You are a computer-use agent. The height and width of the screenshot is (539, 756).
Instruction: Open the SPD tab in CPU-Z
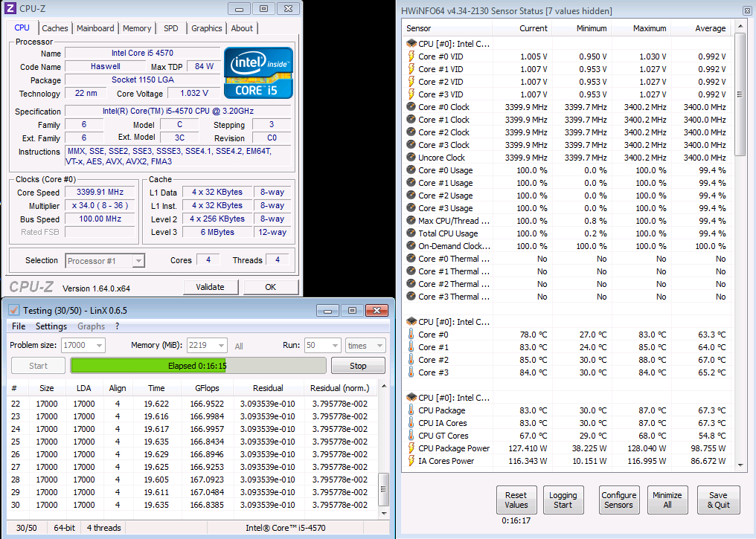pyautogui.click(x=170, y=28)
